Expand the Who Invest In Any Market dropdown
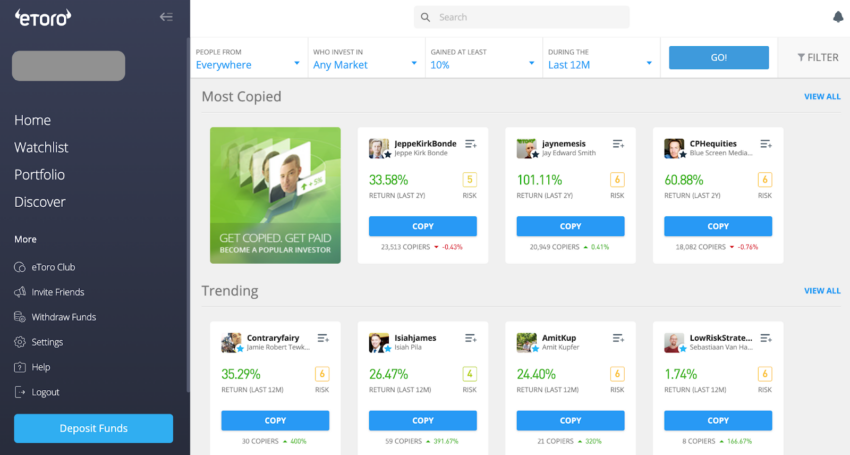This screenshot has height=455, width=850. tap(366, 59)
